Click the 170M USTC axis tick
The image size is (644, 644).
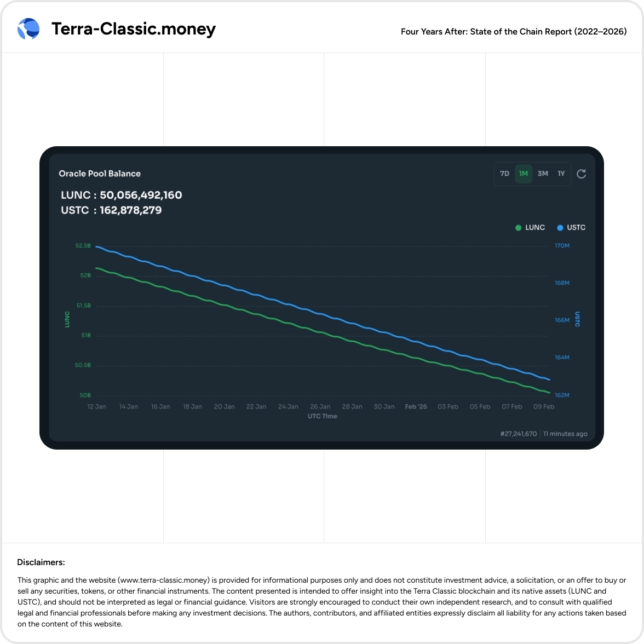562,245
